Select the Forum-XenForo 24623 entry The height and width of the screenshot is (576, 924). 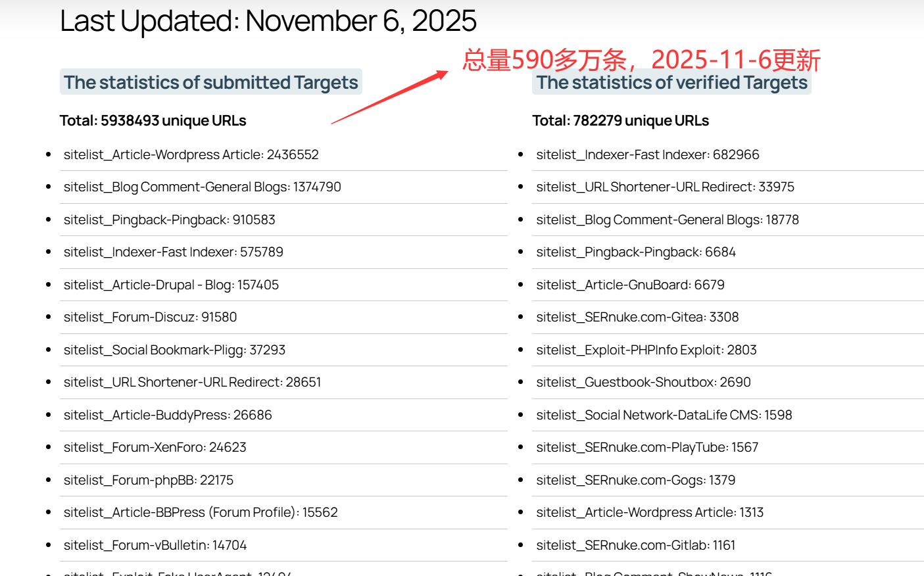point(155,447)
